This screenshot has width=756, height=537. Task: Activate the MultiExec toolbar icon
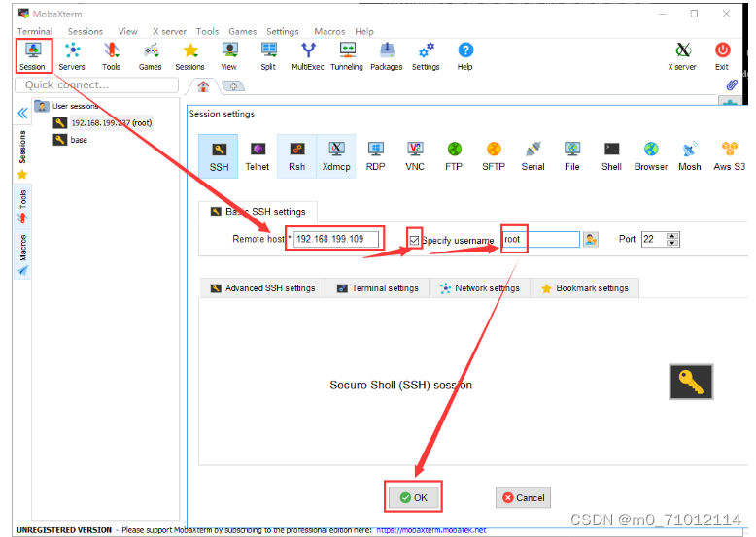(308, 56)
